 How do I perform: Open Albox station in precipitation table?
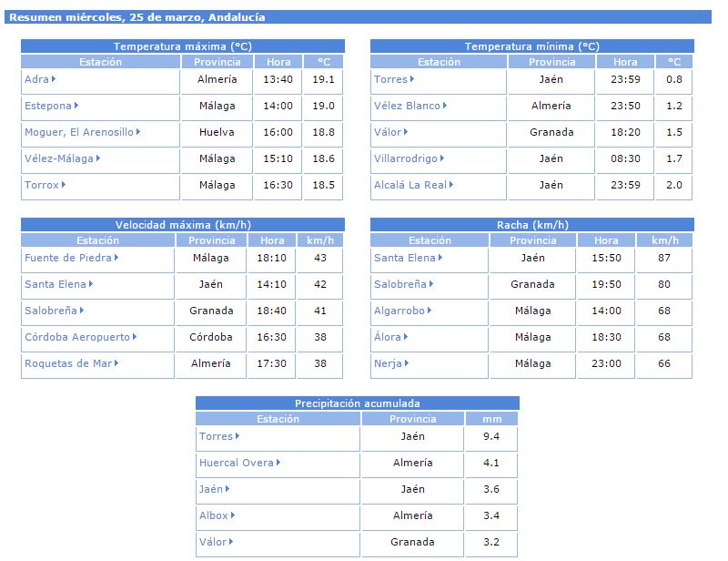[x=214, y=515]
